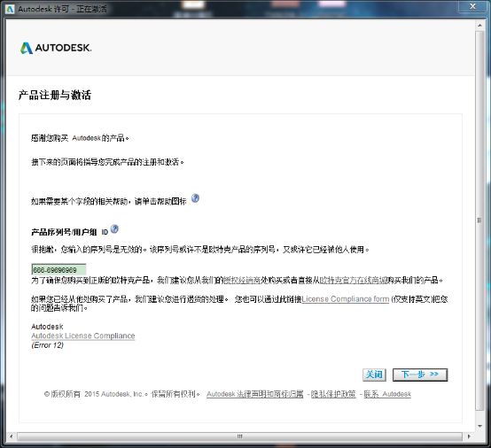Focus the serial number input field

coord(58,270)
